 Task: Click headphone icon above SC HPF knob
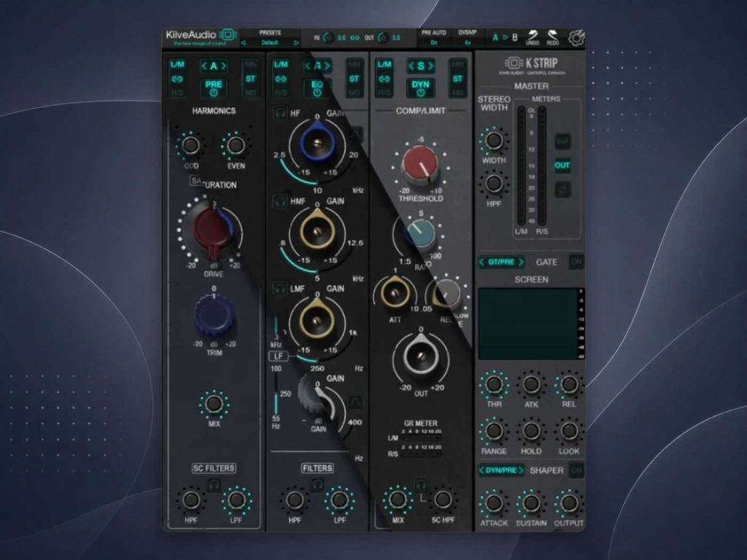click(x=421, y=485)
